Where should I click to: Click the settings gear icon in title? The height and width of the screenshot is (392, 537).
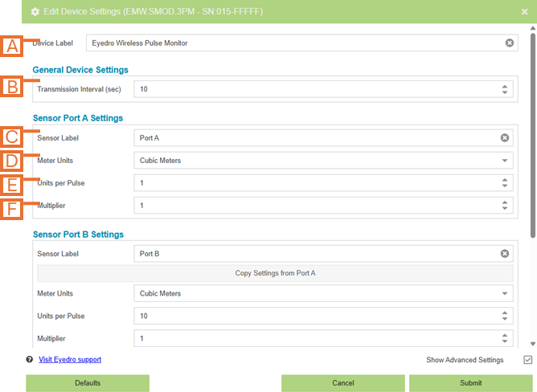35,12
